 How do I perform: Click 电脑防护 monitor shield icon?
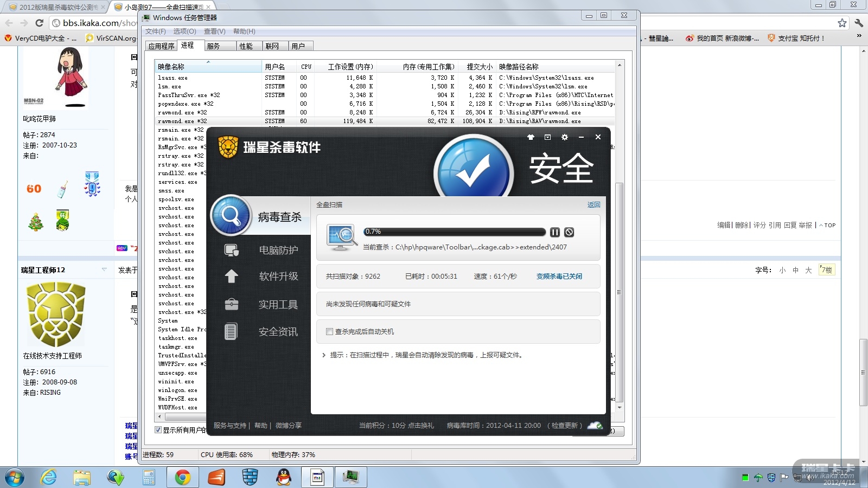click(x=232, y=250)
